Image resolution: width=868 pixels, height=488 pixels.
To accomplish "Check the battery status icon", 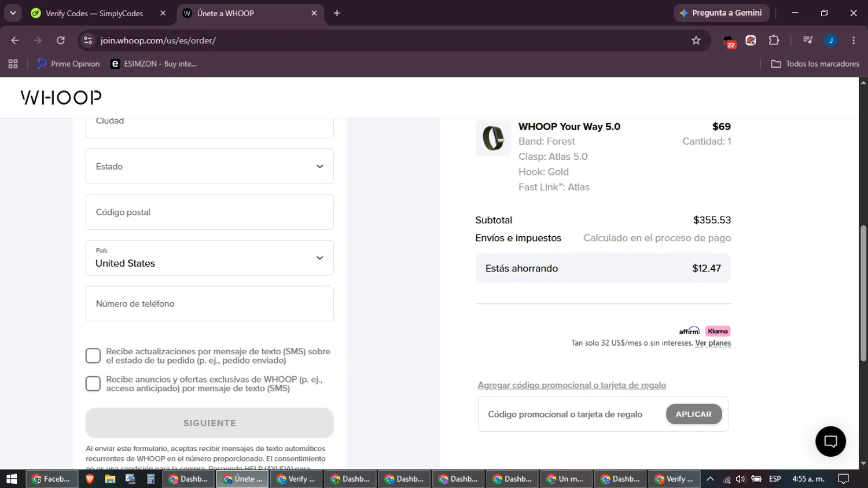I will click(x=756, y=479).
